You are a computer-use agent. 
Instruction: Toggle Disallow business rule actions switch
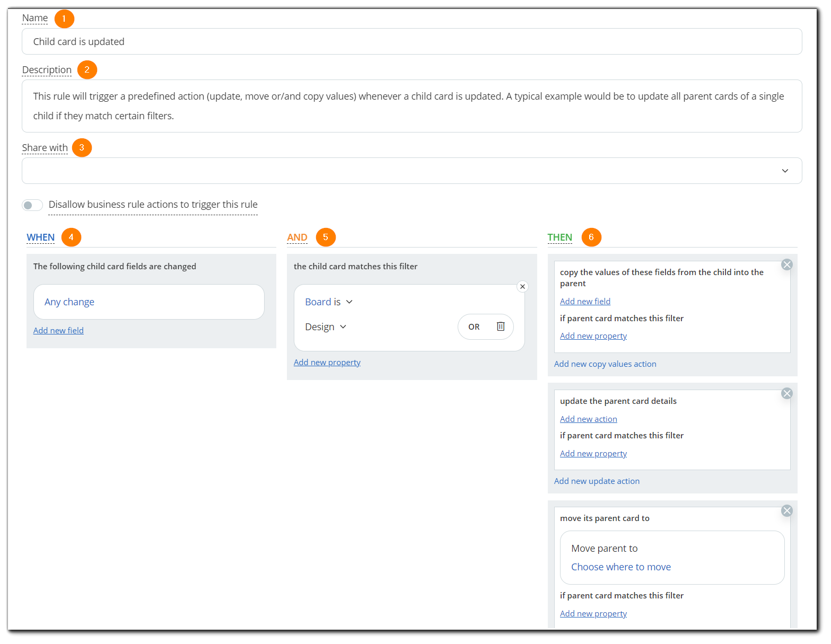point(32,205)
